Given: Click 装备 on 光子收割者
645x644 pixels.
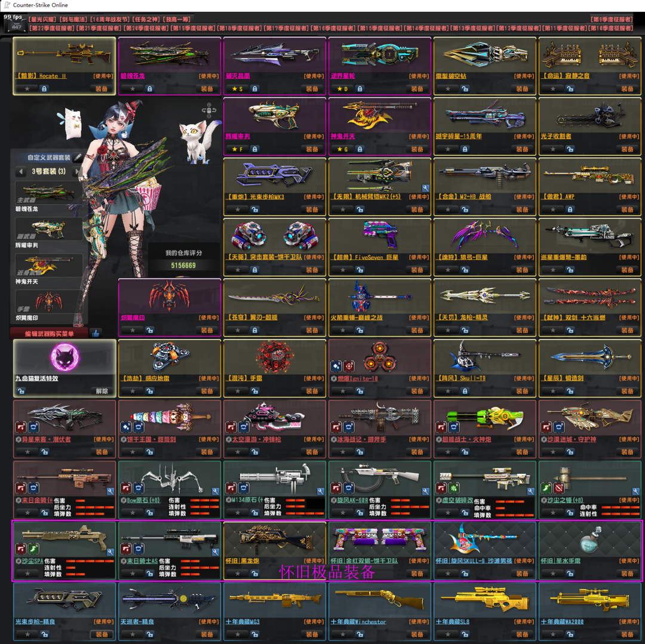Looking at the screenshot, I should 627,149.
